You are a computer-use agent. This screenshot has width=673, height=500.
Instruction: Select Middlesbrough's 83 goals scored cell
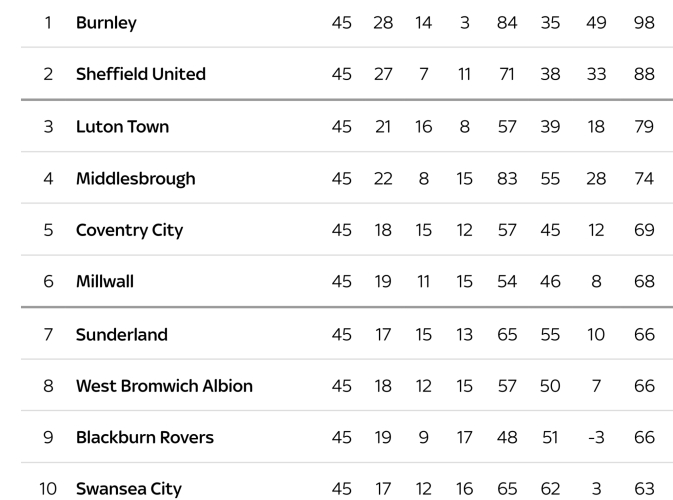[x=507, y=178]
